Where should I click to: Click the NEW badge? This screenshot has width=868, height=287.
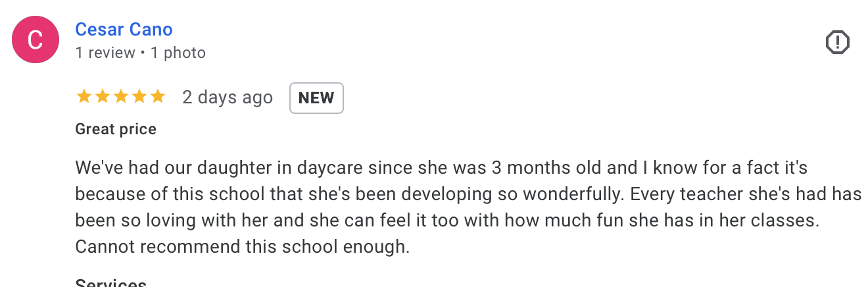click(316, 98)
